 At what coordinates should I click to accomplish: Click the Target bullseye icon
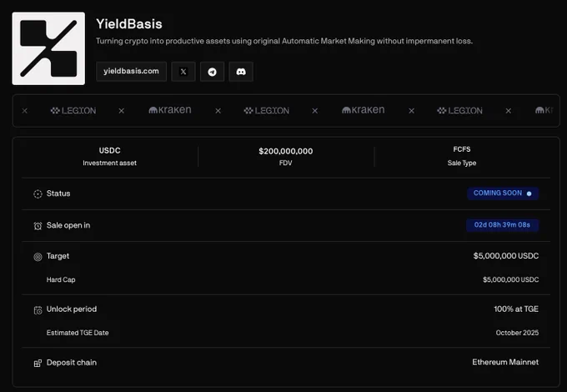coord(38,257)
